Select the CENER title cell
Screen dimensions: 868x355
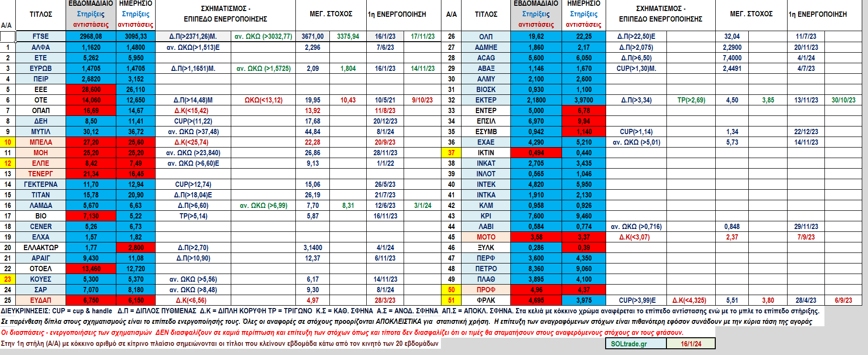pyautogui.click(x=41, y=227)
